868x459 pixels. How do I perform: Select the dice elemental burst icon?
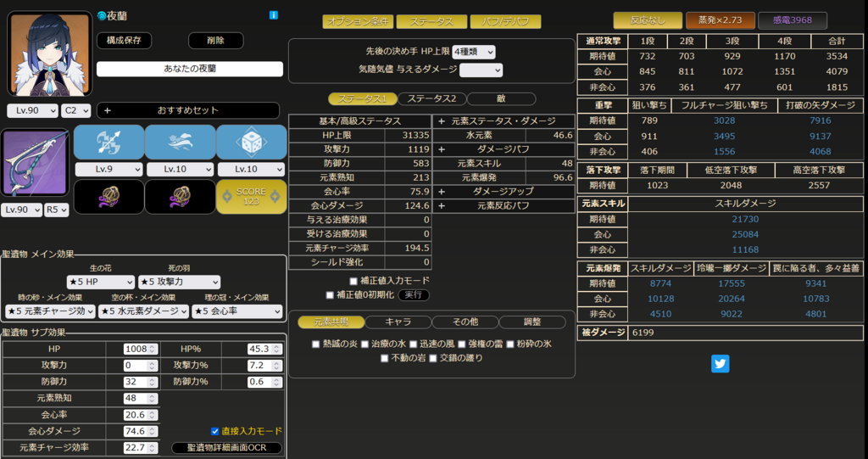(x=251, y=143)
